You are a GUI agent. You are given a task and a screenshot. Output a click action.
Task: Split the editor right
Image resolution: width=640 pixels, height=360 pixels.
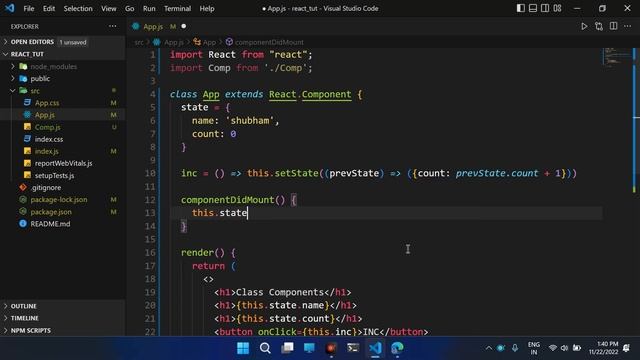click(613, 26)
